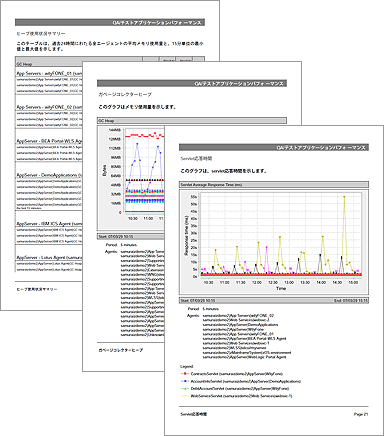Click the AppServer - BEA Portal WLS Agent heading

(49, 141)
